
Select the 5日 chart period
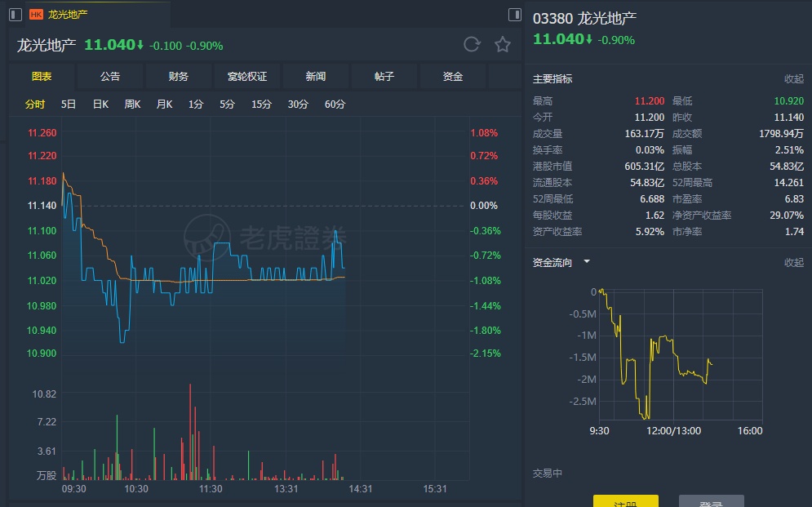click(69, 105)
